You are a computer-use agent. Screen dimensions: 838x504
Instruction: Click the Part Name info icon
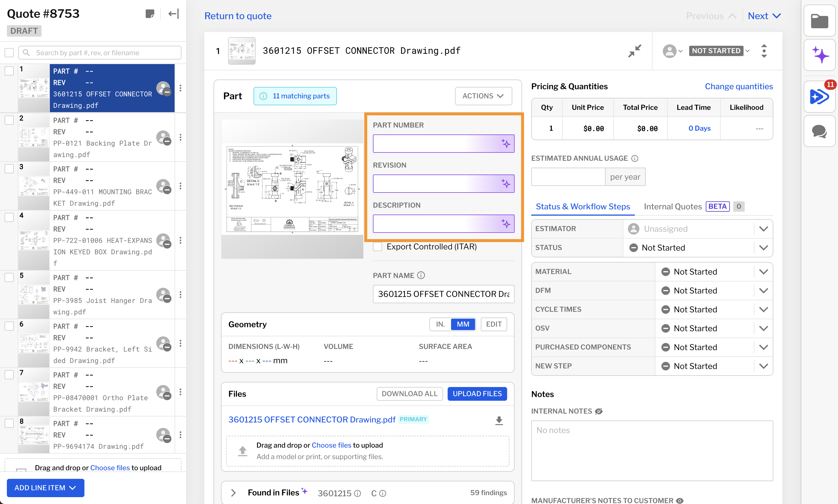pos(421,275)
